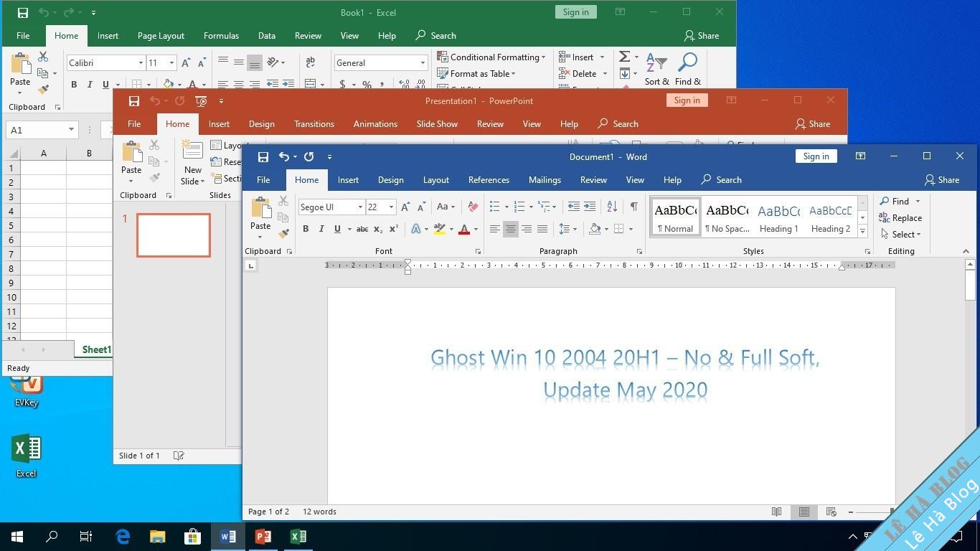Open Word Ribbon Display Options
The height and width of the screenshot is (551, 980).
point(860,156)
